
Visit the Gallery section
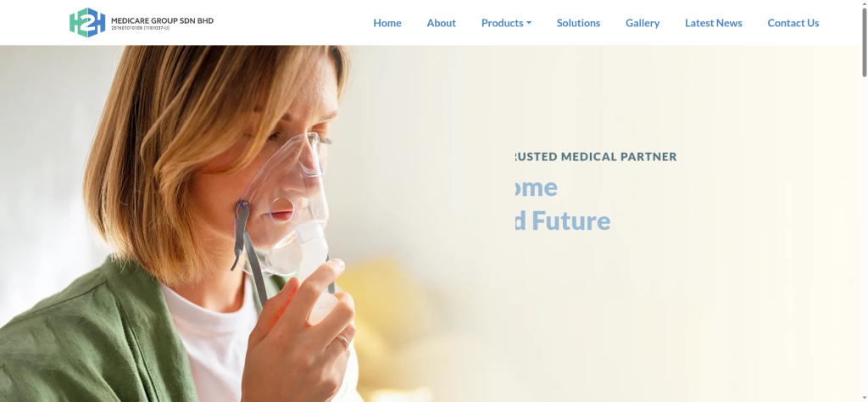tap(643, 23)
